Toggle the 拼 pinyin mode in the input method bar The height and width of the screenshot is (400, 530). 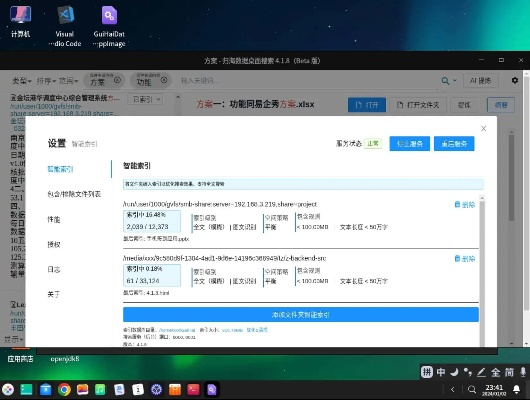(427, 372)
